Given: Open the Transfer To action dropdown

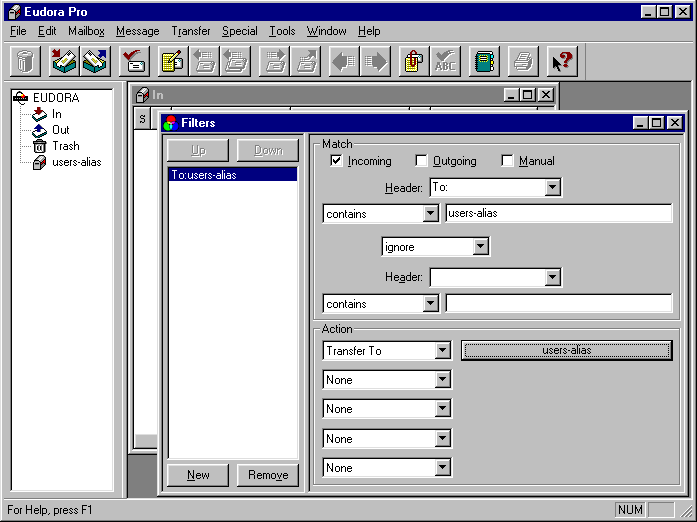Looking at the screenshot, I should 442,351.
